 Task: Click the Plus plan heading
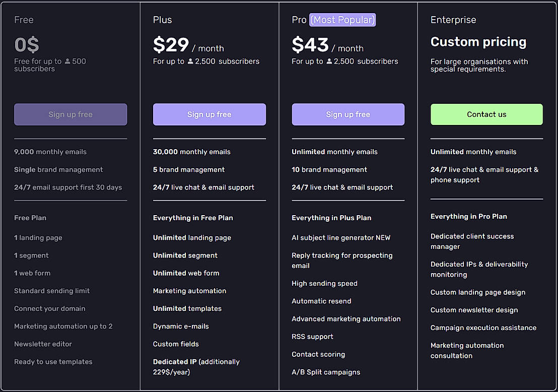[x=162, y=20]
